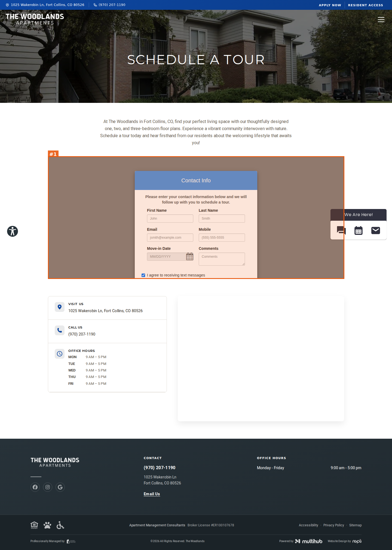Click the phone icon beside Call Us
392x550 pixels.
coord(60,330)
